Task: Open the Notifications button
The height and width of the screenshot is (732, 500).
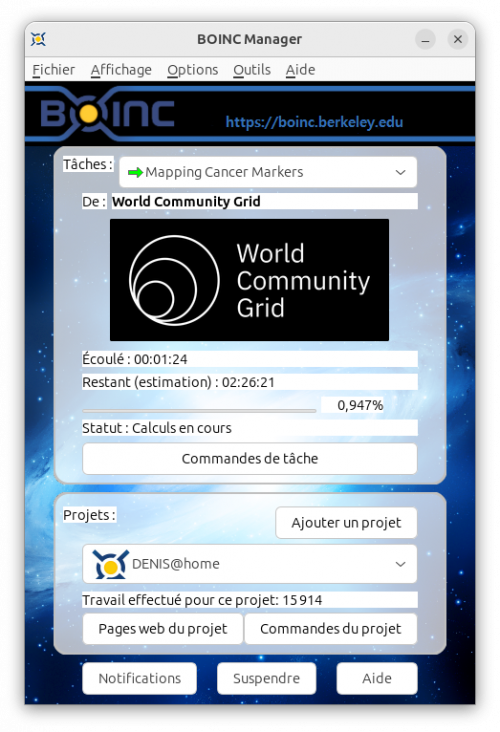Action: [x=140, y=678]
